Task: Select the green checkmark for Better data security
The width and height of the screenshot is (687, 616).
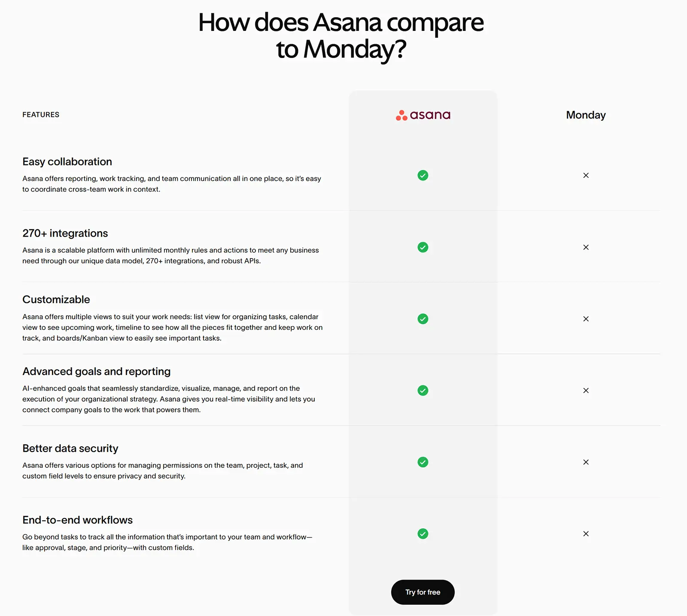Action: click(423, 462)
